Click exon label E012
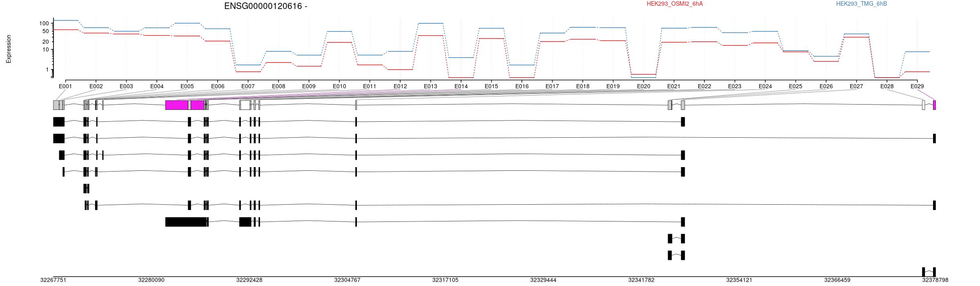The height and width of the screenshot is (286, 980). click(400, 86)
